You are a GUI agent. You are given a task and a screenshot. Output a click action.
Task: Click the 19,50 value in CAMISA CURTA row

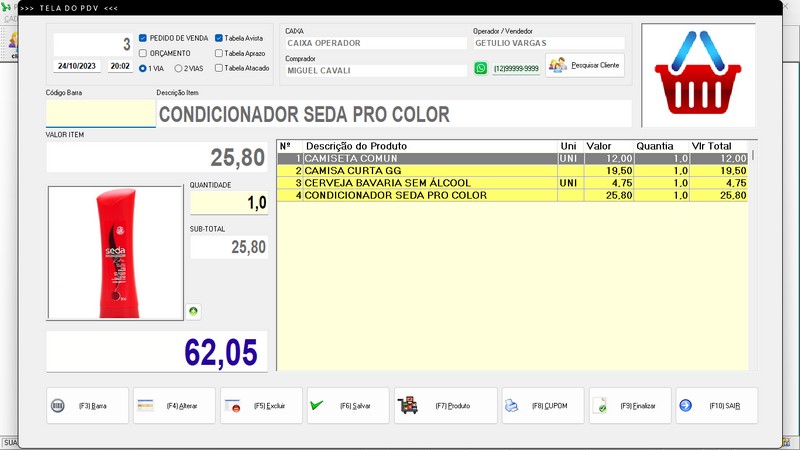pos(619,171)
